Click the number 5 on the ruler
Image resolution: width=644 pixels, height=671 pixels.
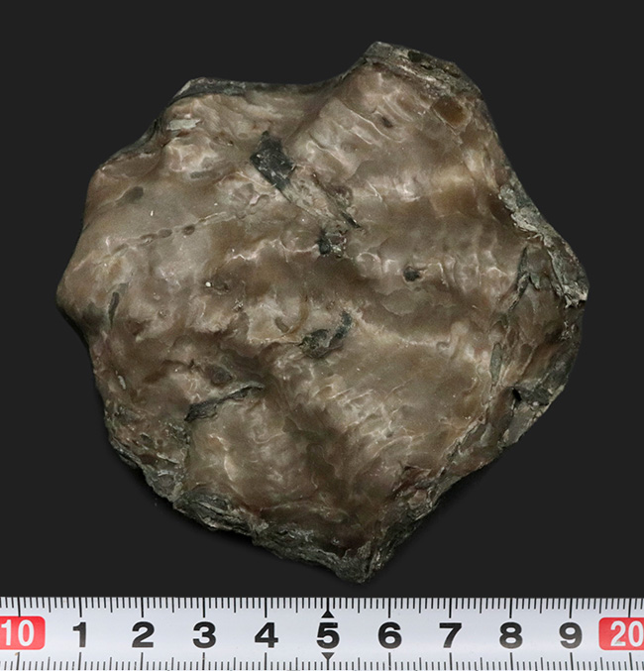tap(327, 633)
